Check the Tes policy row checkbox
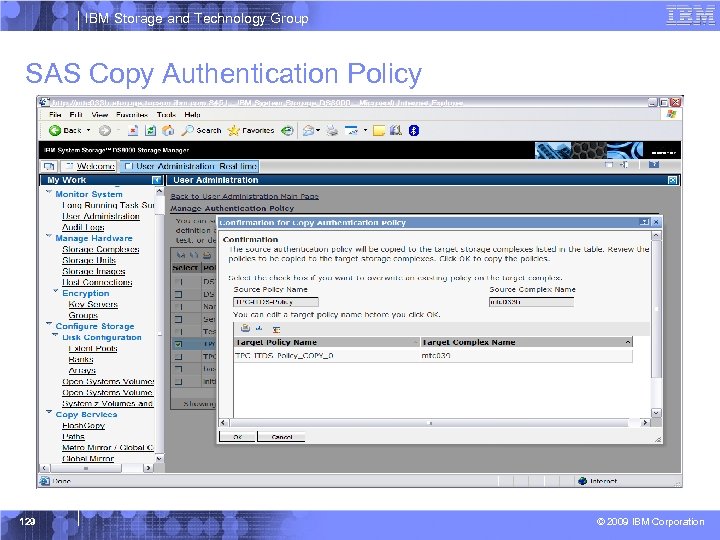This screenshot has height=540, width=720. tap(178, 332)
